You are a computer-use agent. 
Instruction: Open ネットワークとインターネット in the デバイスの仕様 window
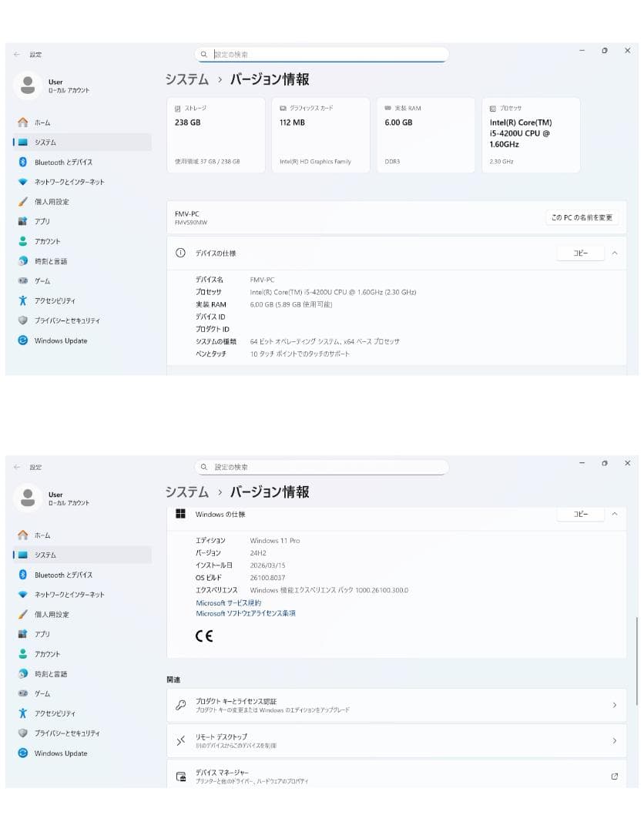82,182
